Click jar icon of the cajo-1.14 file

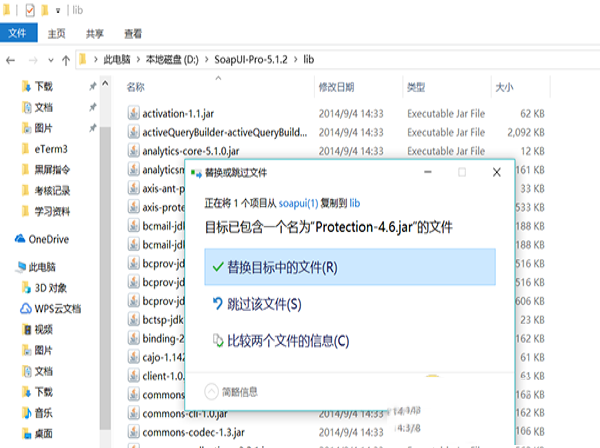(134, 357)
